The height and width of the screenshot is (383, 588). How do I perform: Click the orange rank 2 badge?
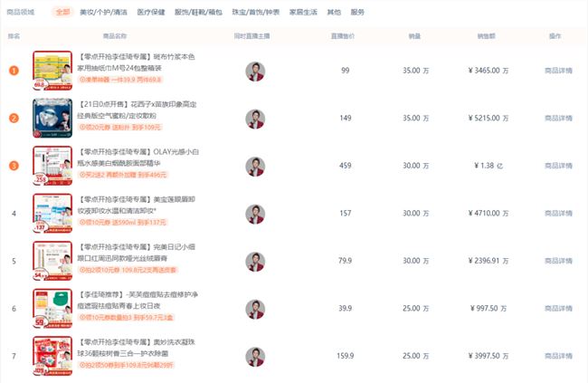click(x=14, y=118)
